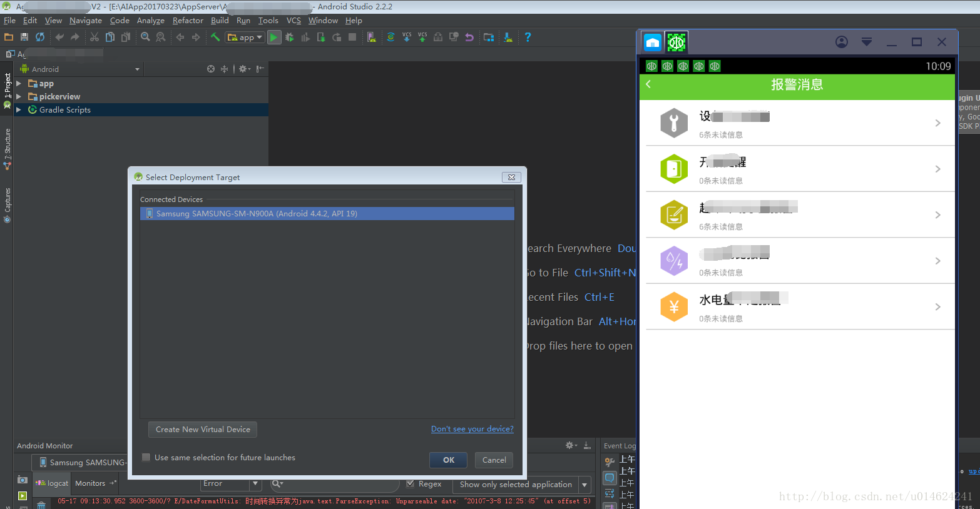The width and height of the screenshot is (980, 509).
Task: Open the Android project view dropdown
Action: tap(80, 69)
